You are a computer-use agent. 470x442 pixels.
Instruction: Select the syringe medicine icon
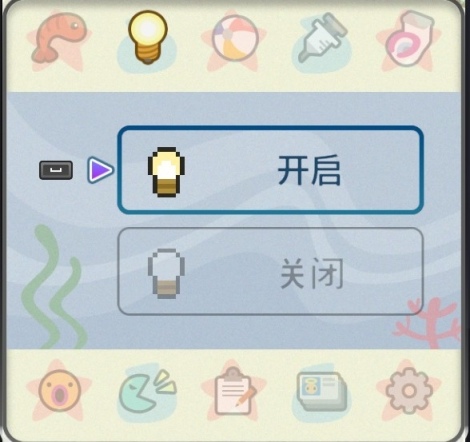point(322,37)
